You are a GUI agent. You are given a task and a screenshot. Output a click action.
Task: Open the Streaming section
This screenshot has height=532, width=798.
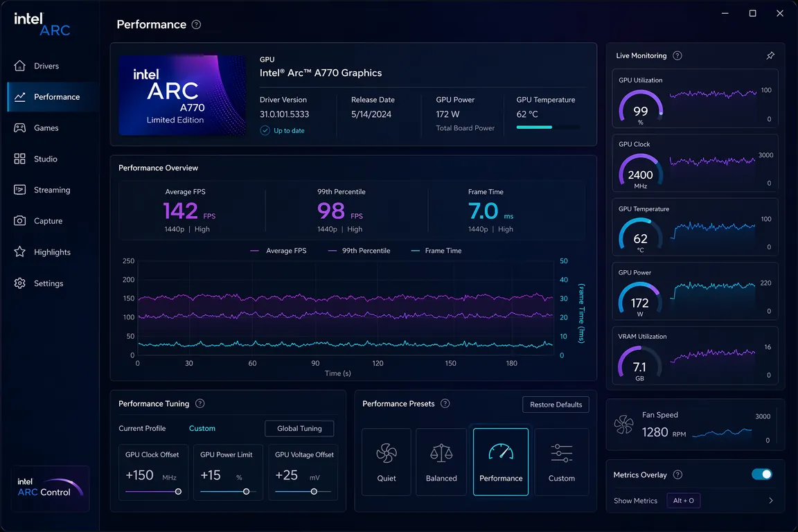tap(53, 190)
